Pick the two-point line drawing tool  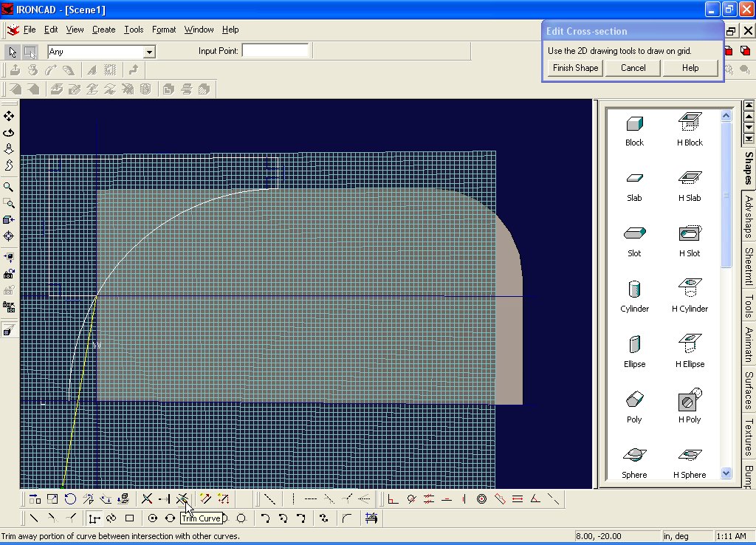(34, 518)
